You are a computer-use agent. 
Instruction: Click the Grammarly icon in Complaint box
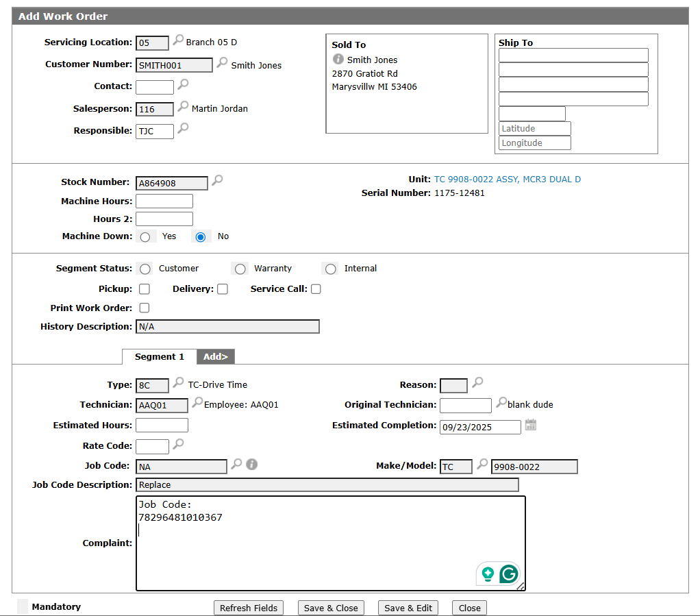508,574
